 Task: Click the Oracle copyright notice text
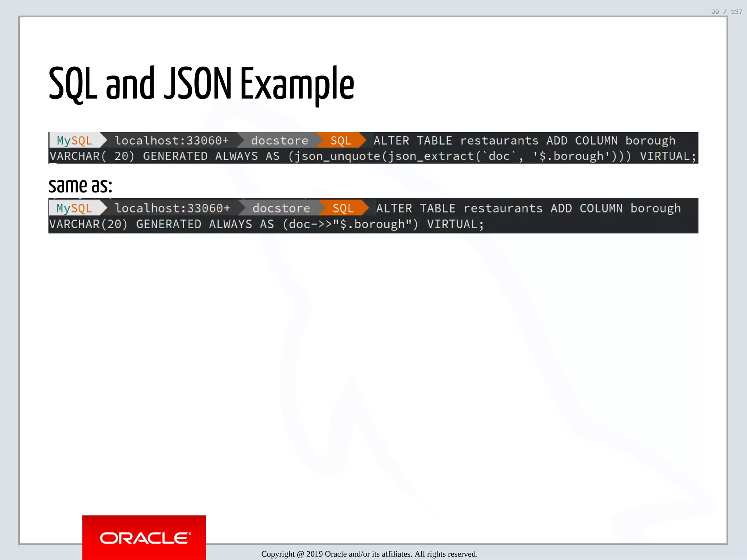pyautogui.click(x=369, y=554)
